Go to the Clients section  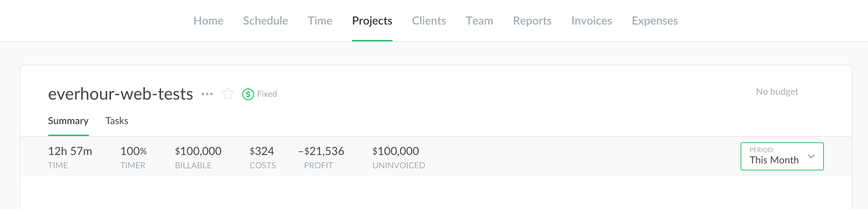coord(429,21)
